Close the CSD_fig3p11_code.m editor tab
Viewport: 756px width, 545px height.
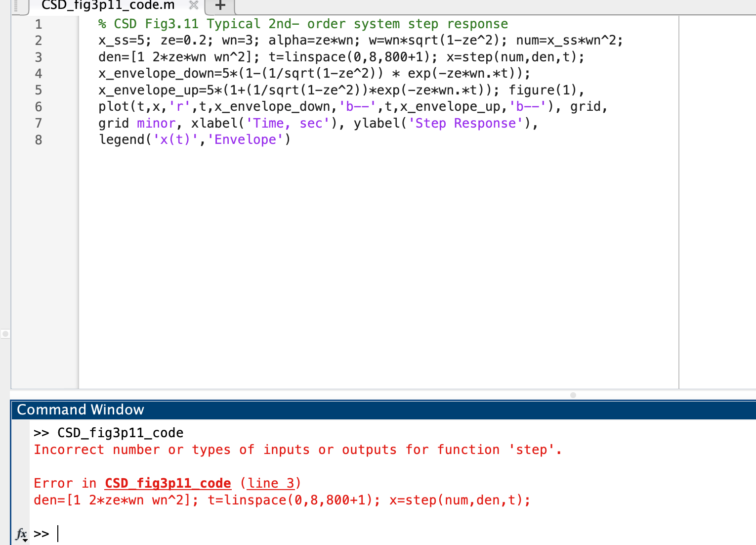click(194, 5)
